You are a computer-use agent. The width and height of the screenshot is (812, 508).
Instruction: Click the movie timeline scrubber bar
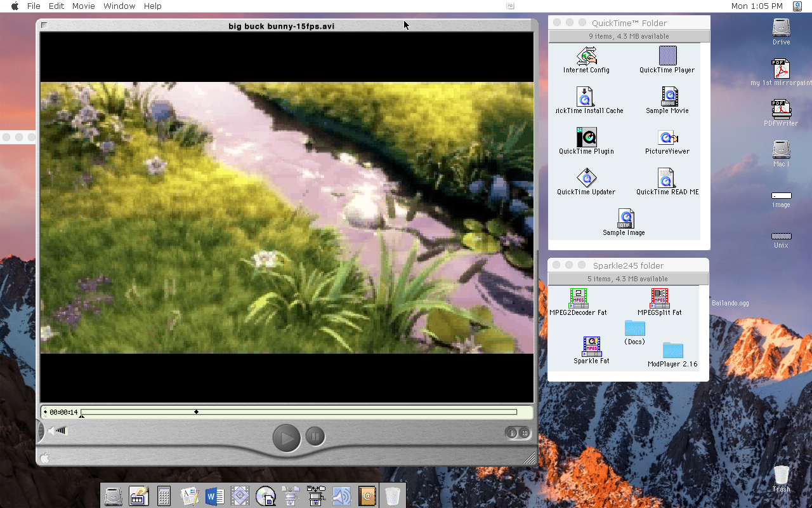pyautogui.click(x=299, y=412)
